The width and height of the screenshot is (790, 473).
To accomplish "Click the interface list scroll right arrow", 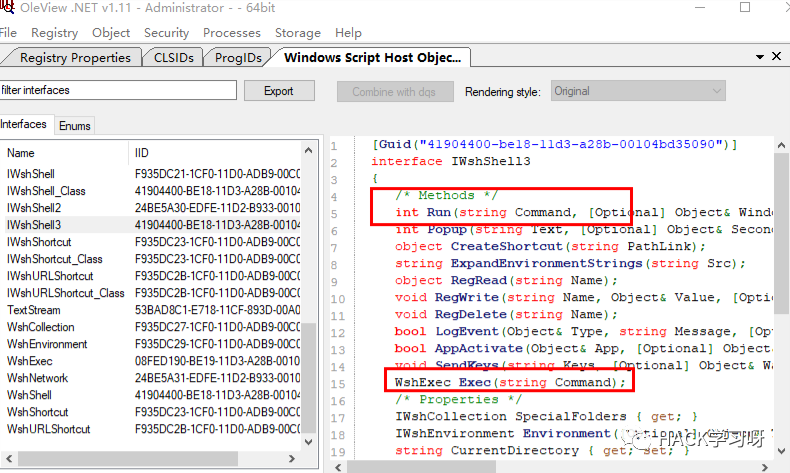I will [292, 458].
